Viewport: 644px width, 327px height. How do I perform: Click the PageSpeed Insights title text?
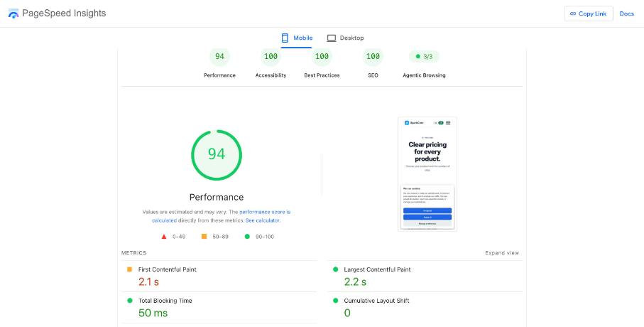pyautogui.click(x=64, y=14)
